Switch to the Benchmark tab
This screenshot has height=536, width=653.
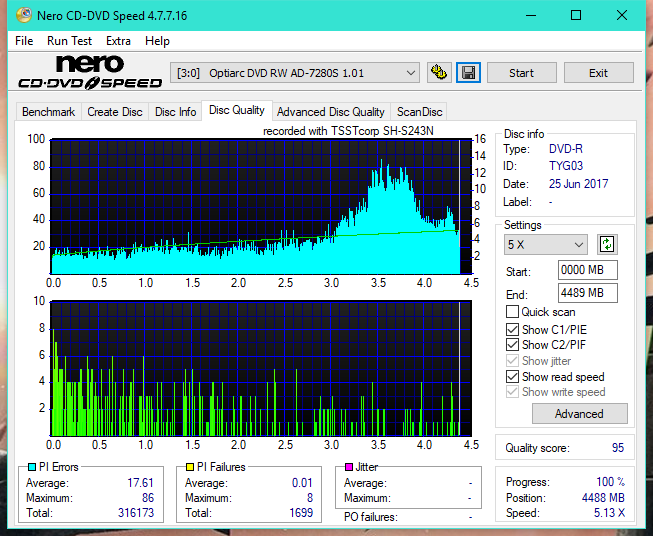coord(49,112)
